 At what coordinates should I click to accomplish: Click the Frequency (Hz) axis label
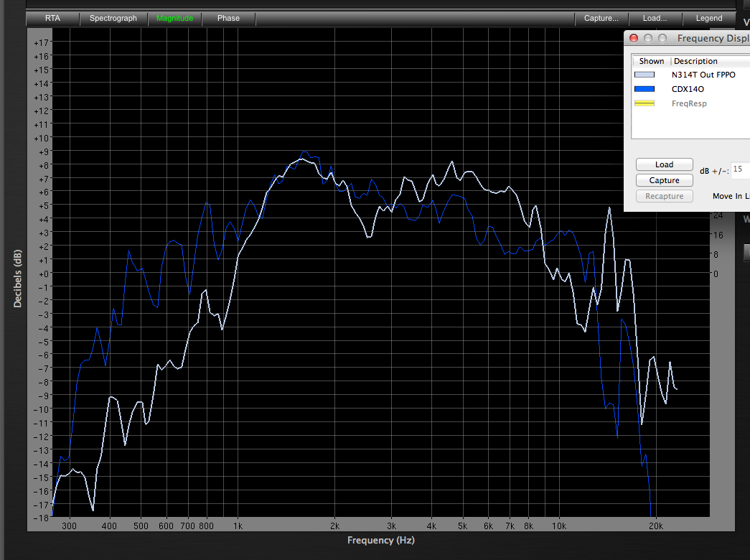(x=380, y=540)
